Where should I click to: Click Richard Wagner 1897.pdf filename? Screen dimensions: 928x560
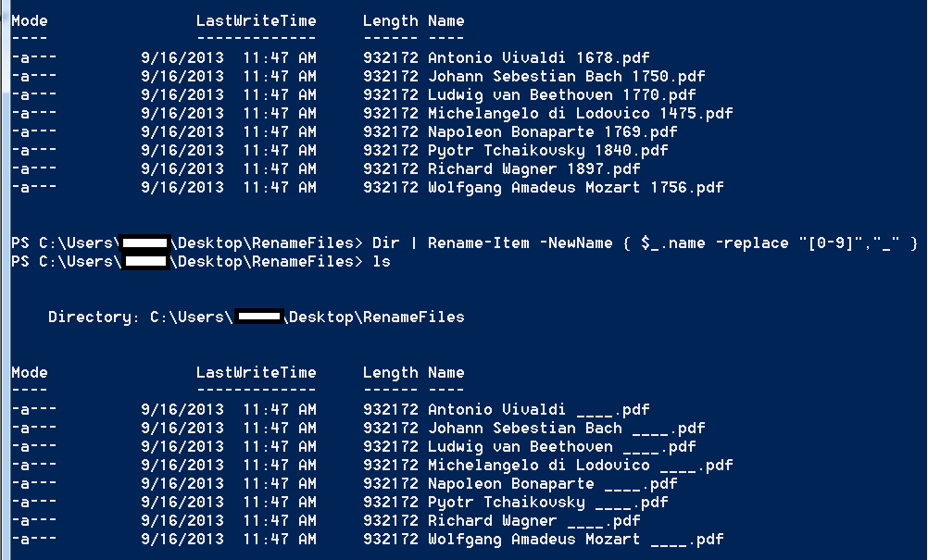coord(533,169)
